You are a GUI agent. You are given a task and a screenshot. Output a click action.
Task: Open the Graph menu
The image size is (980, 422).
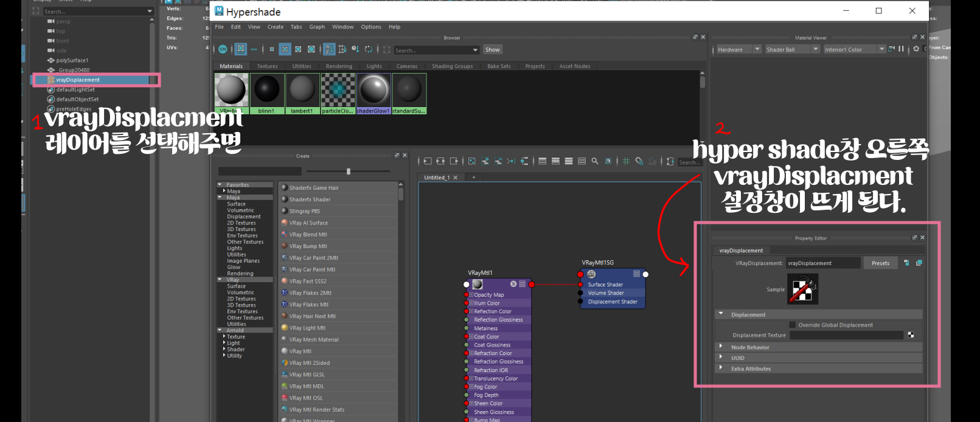pyautogui.click(x=317, y=27)
